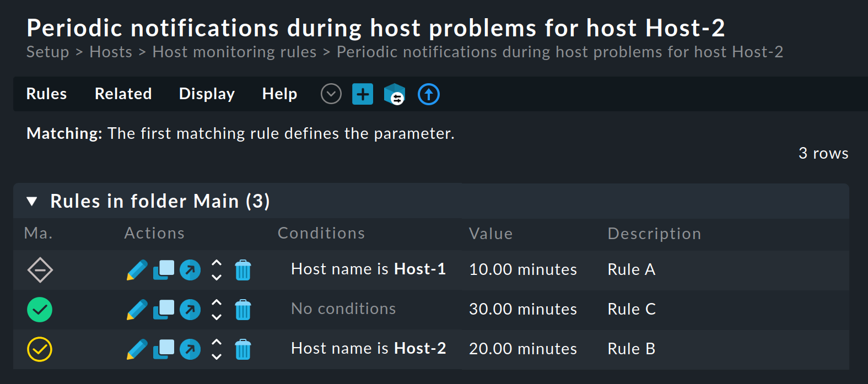Image resolution: width=868 pixels, height=384 pixels.
Task: Open predefined conditions via the box icon
Action: (395, 94)
